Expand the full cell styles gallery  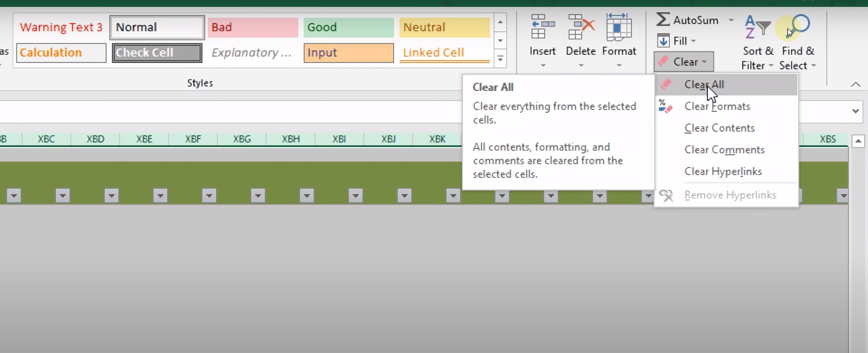point(501,59)
